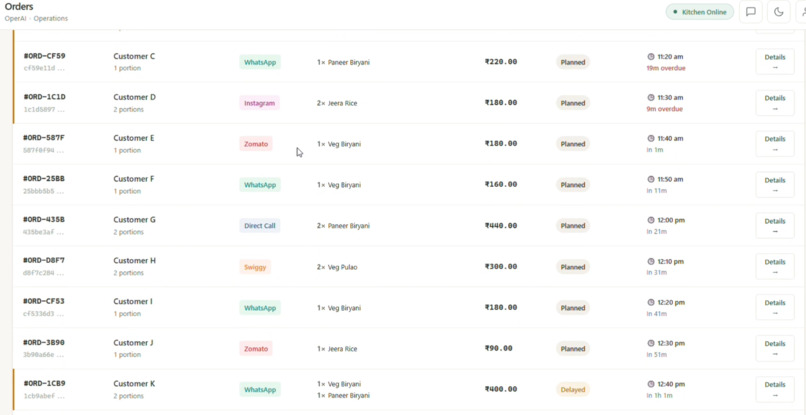Select order ID #ORD-25BB
806x415 pixels.
pyautogui.click(x=44, y=178)
